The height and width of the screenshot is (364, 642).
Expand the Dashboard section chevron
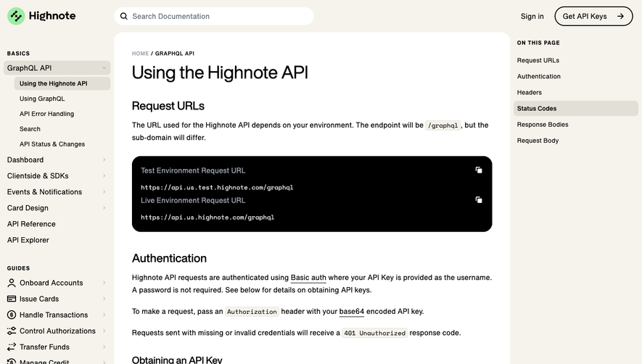click(104, 160)
